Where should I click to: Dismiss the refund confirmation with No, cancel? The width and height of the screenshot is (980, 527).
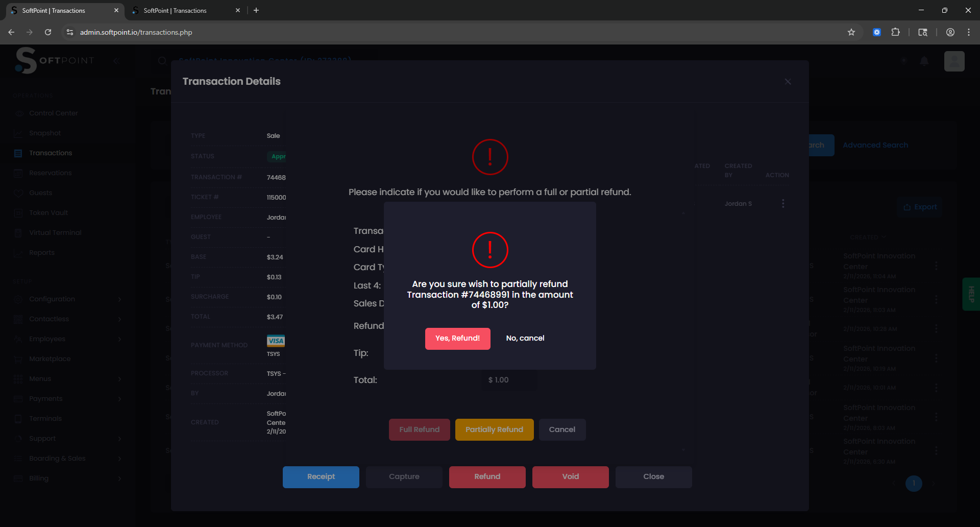525,338
